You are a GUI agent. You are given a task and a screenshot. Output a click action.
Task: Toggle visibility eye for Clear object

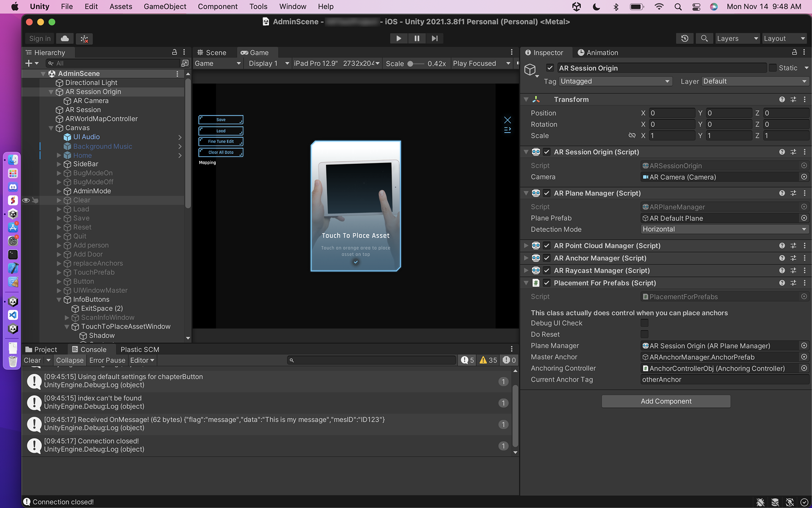pos(26,200)
